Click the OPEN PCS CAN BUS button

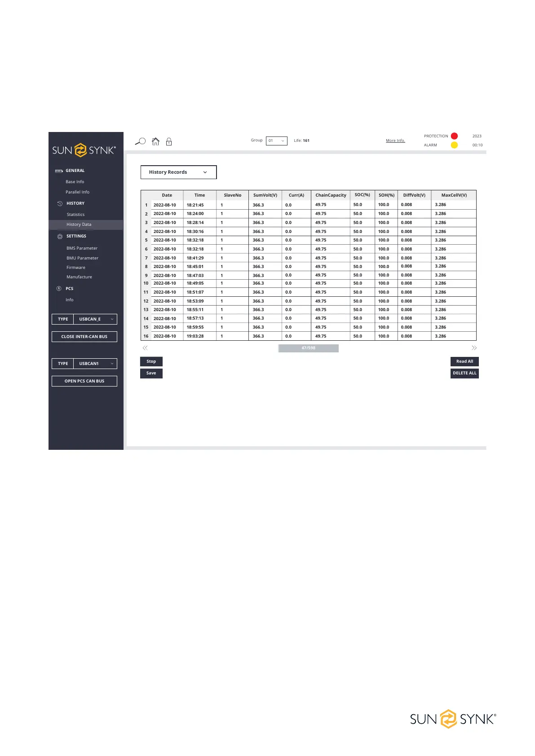click(84, 381)
